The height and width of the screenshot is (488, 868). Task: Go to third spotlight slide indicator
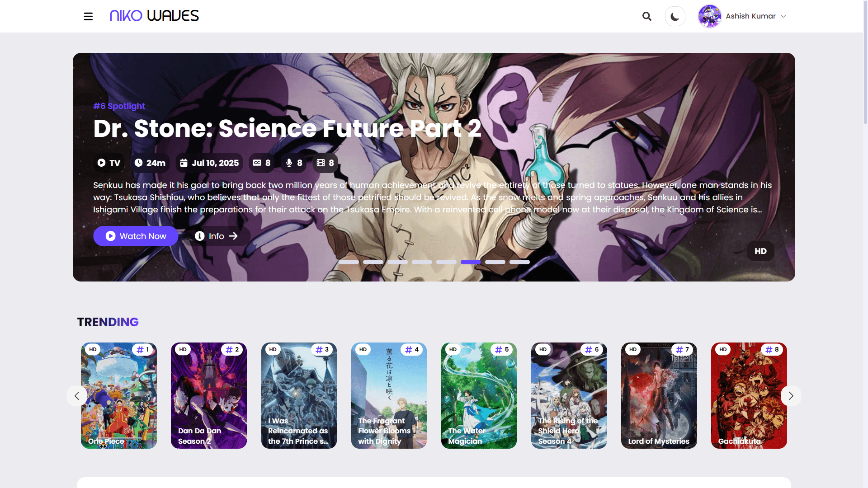[x=397, y=262]
